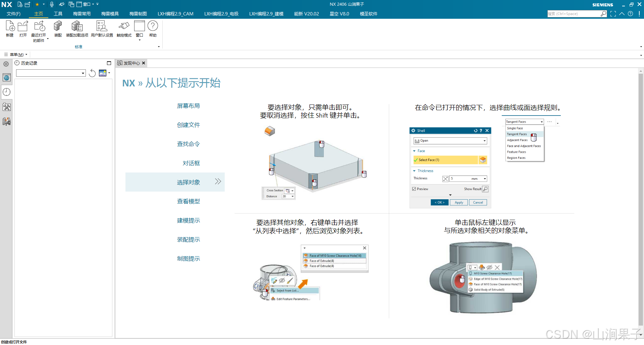The height and width of the screenshot is (345, 644).
Task: Switch to the 梅雷常用 tab
Action: (82, 14)
